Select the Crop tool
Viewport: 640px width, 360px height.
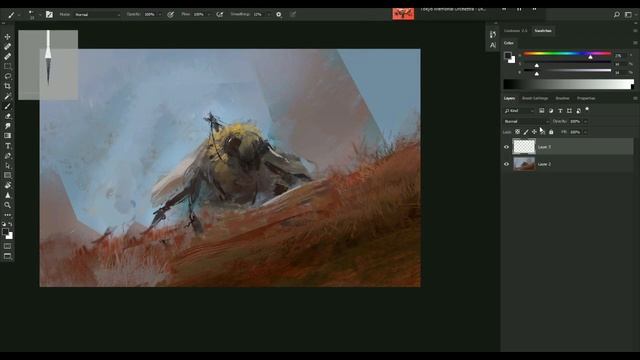pos(7,86)
